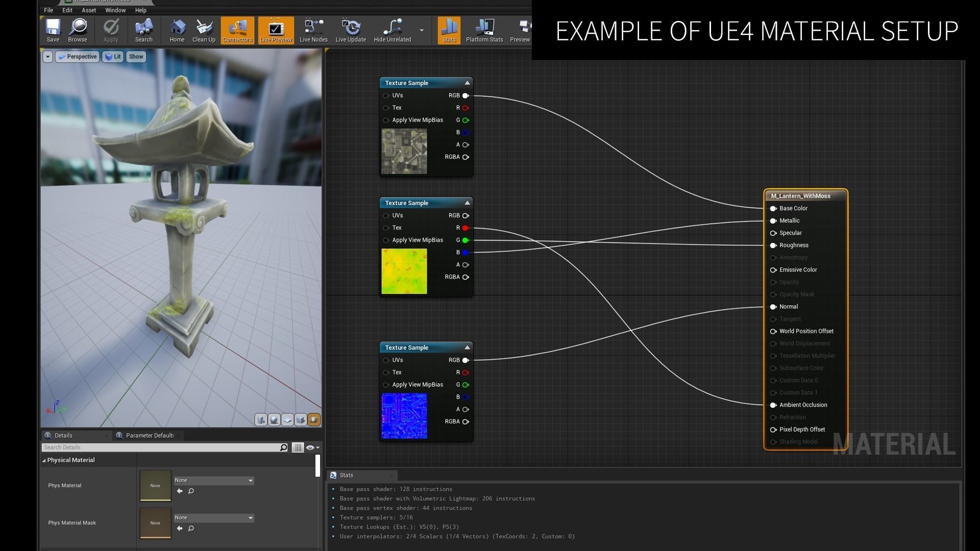Click the Home toolbar icon

click(x=177, y=30)
